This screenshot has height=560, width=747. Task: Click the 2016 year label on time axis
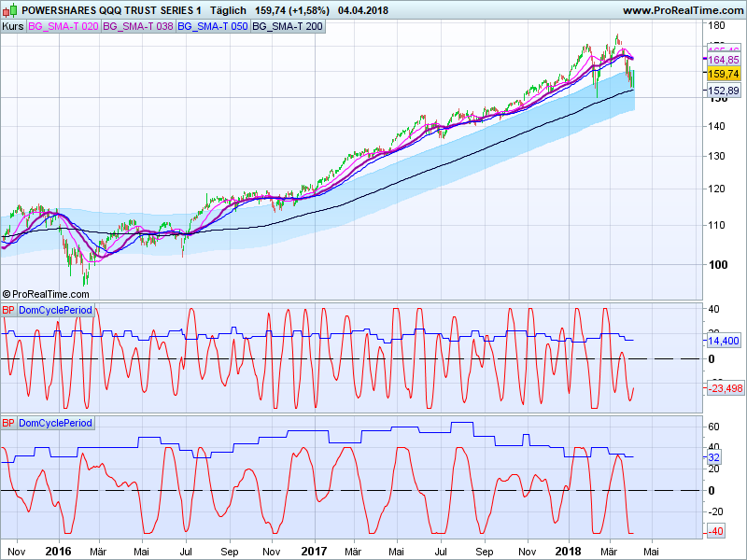click(58, 551)
